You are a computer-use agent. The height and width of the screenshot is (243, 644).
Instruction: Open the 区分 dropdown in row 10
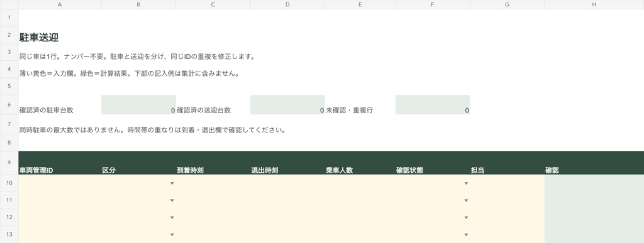[x=172, y=183]
